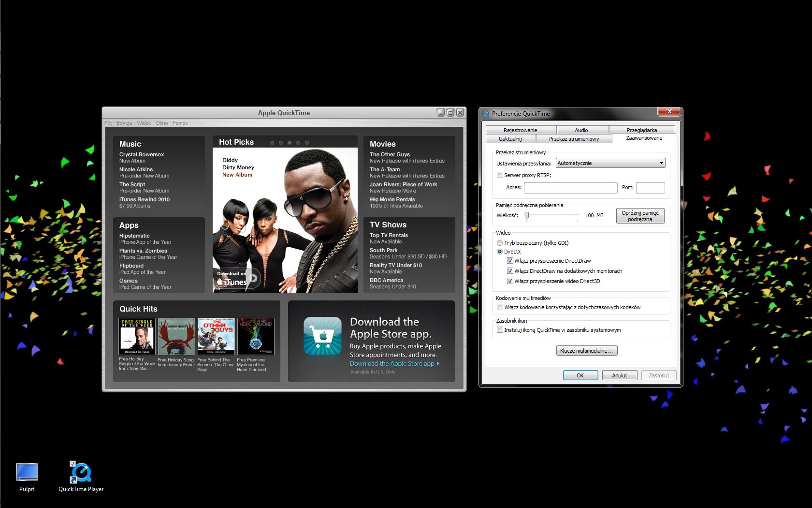Open iTunes Rewind 2010 entry

point(145,202)
